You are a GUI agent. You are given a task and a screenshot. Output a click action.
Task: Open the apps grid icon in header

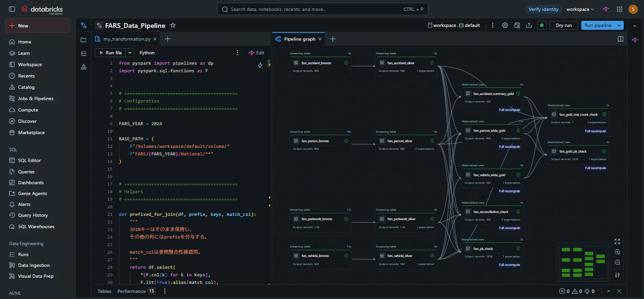point(619,9)
